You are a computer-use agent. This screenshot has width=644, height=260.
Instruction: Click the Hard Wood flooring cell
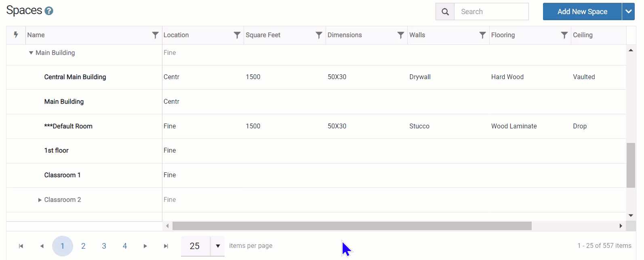[507, 77]
